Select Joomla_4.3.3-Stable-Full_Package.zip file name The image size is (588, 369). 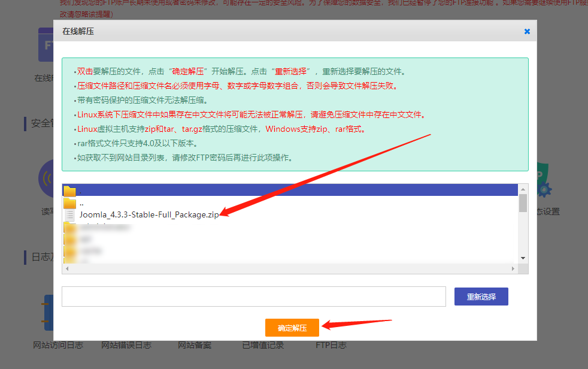click(149, 215)
